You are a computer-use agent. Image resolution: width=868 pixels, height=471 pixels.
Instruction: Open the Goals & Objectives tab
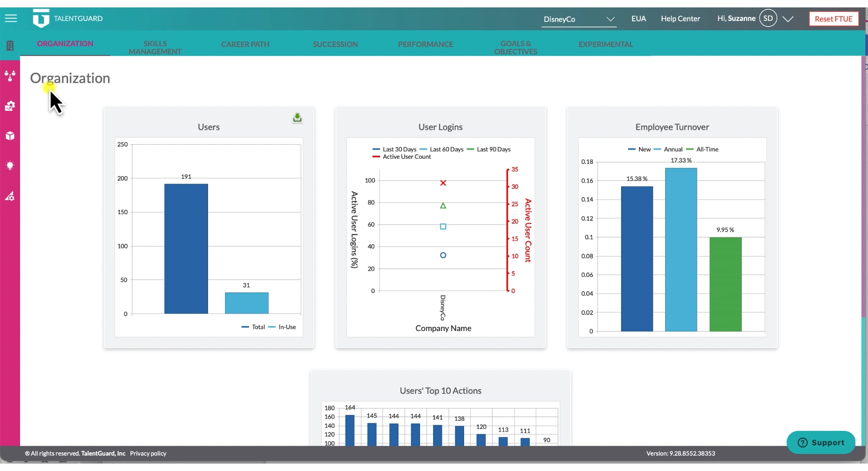516,48
